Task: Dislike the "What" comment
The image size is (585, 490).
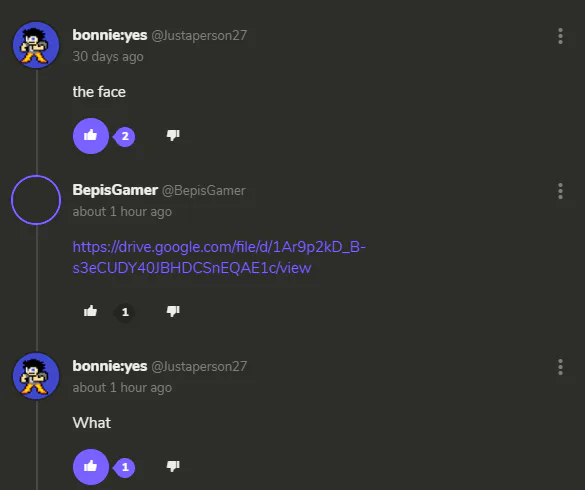Action: coord(173,466)
